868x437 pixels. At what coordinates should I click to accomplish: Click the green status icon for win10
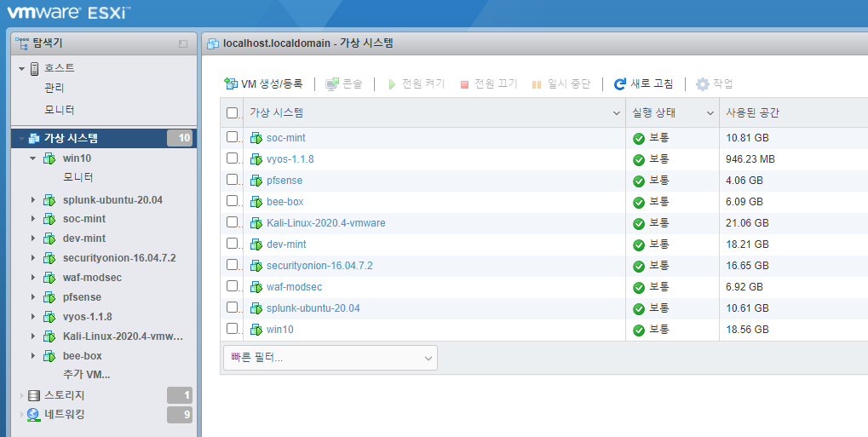click(639, 331)
